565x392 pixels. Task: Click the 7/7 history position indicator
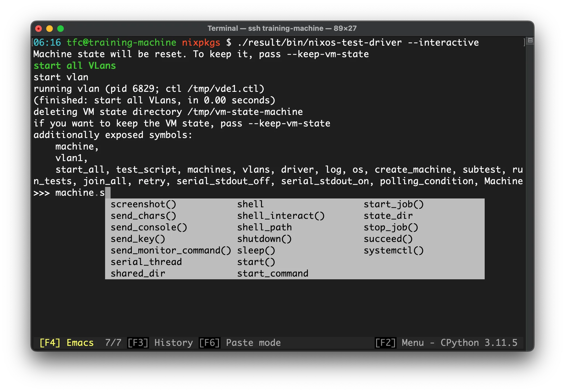[x=113, y=343]
